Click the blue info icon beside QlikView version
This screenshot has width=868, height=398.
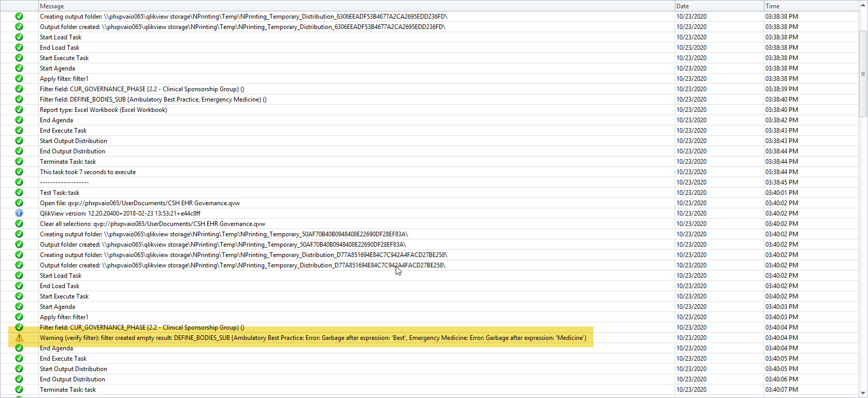click(x=19, y=213)
